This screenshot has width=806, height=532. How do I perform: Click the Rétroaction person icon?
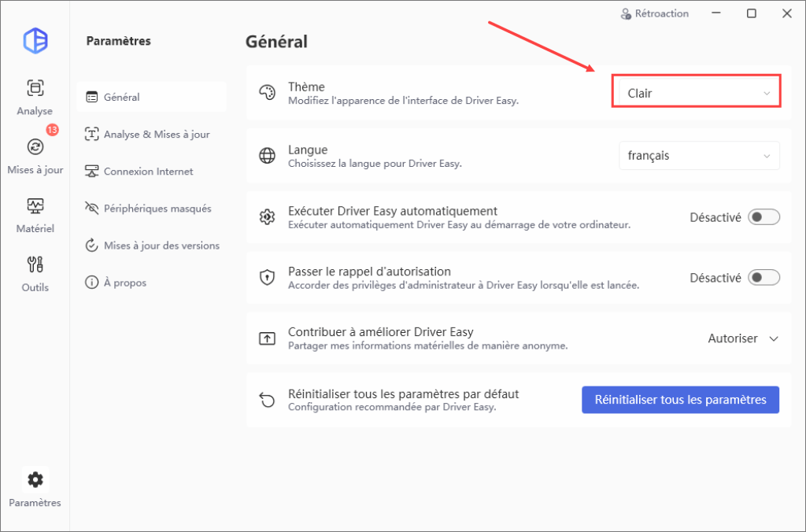[x=626, y=14]
